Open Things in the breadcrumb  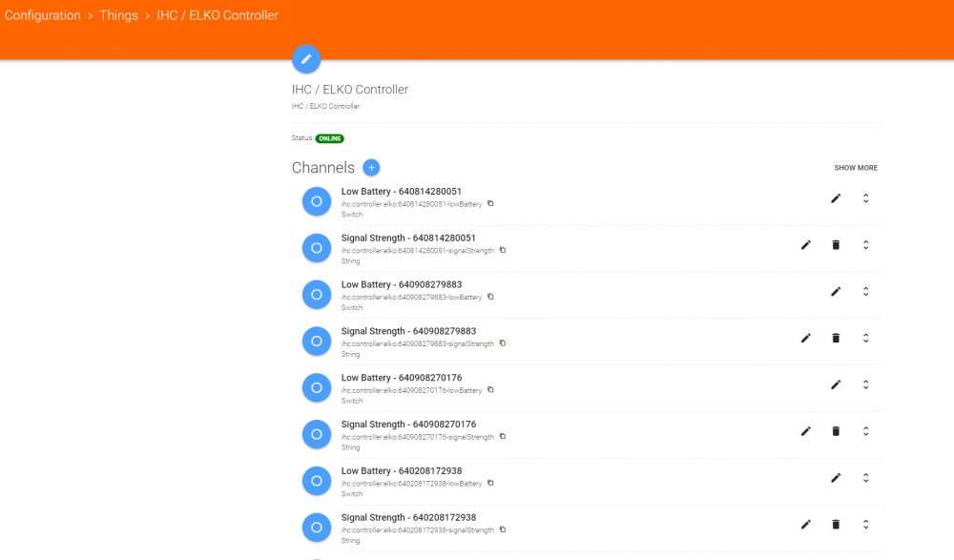pos(118,15)
